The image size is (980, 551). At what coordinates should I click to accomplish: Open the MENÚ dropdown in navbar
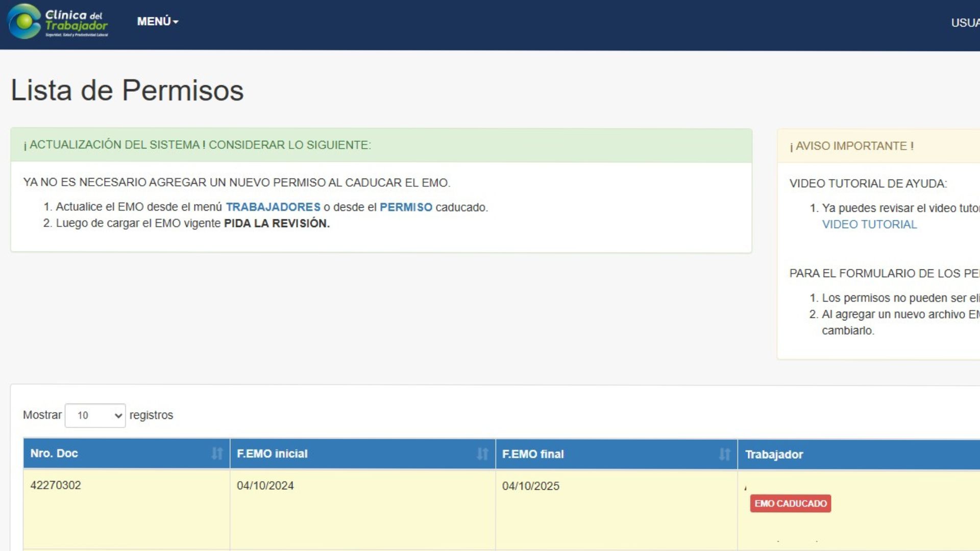157,21
